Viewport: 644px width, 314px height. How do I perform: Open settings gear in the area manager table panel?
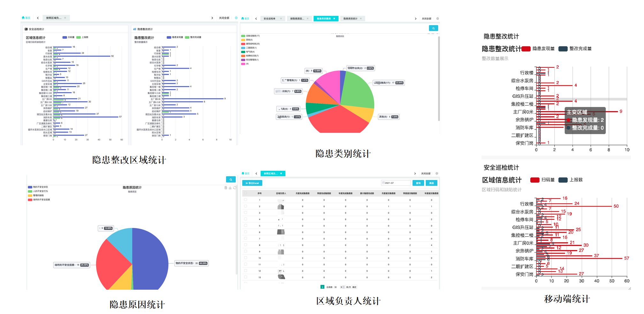437,174
